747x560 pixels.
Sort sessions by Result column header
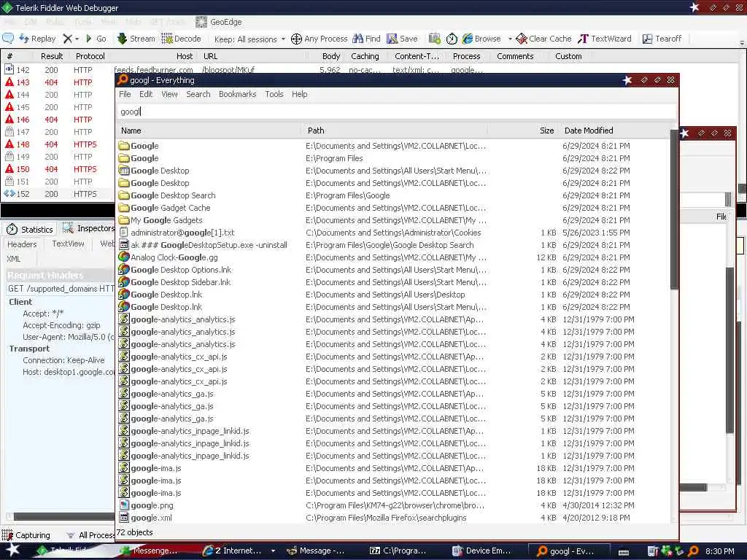click(52, 56)
